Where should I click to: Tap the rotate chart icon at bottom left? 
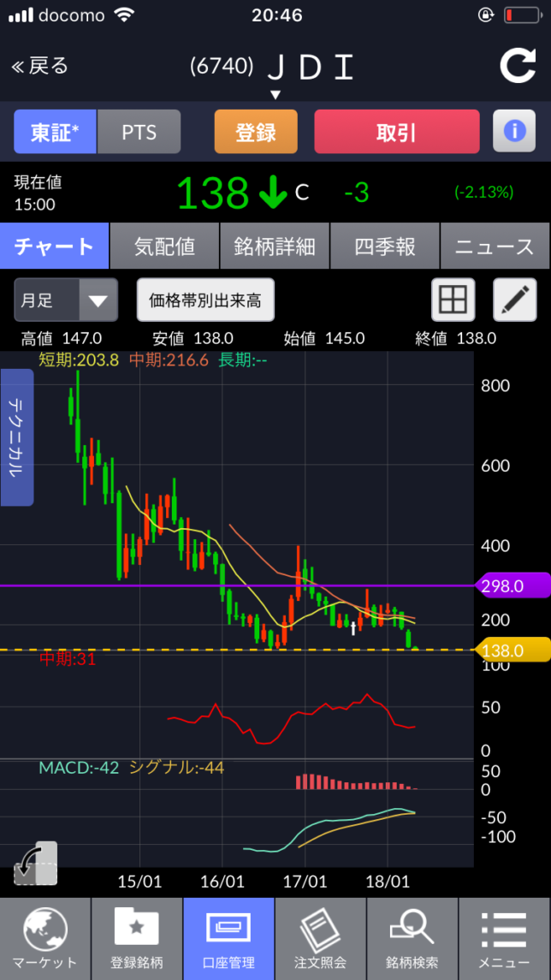pyautogui.click(x=36, y=864)
